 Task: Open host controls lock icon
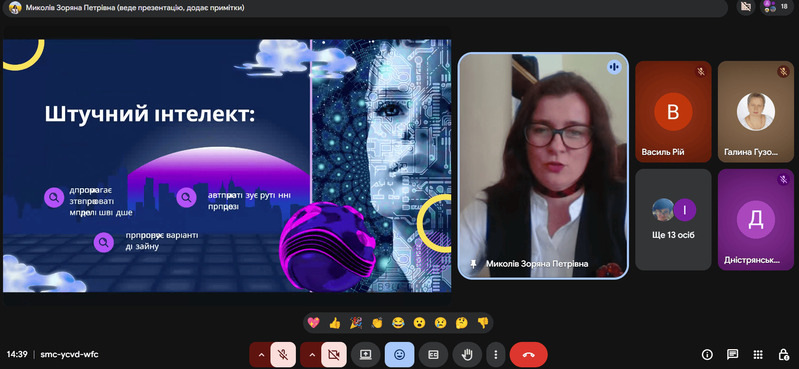pyautogui.click(x=784, y=355)
